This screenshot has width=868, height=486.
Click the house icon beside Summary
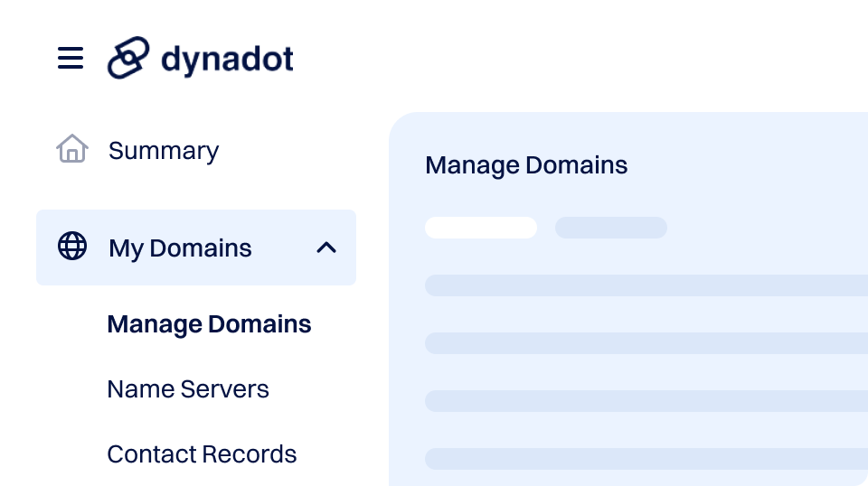tap(71, 149)
